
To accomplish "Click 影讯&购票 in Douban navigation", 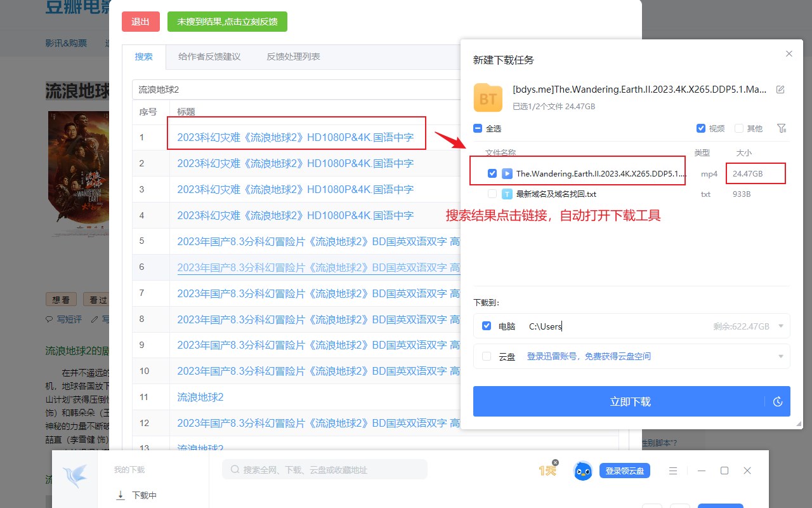I will point(66,43).
